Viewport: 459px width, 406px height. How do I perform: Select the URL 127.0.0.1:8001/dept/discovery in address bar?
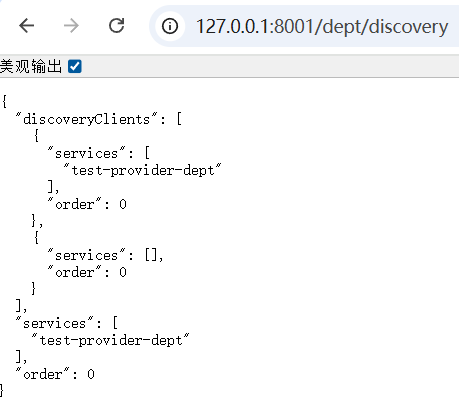(x=322, y=26)
